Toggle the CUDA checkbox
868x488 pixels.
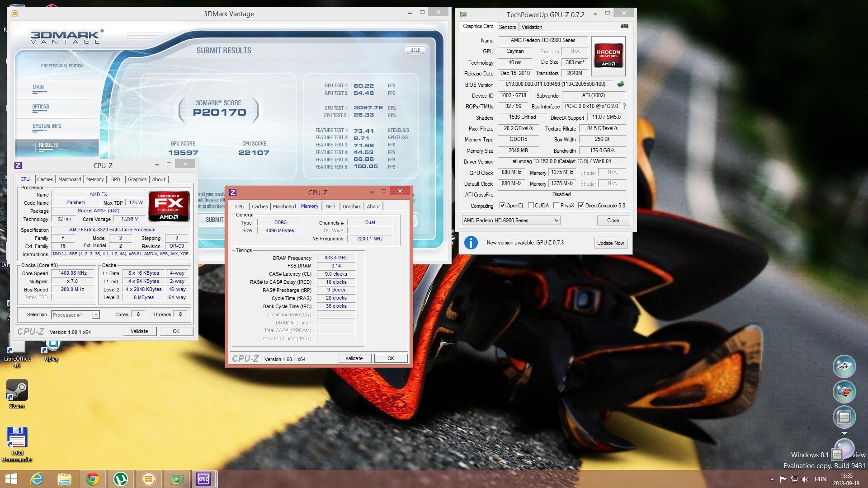(x=531, y=206)
